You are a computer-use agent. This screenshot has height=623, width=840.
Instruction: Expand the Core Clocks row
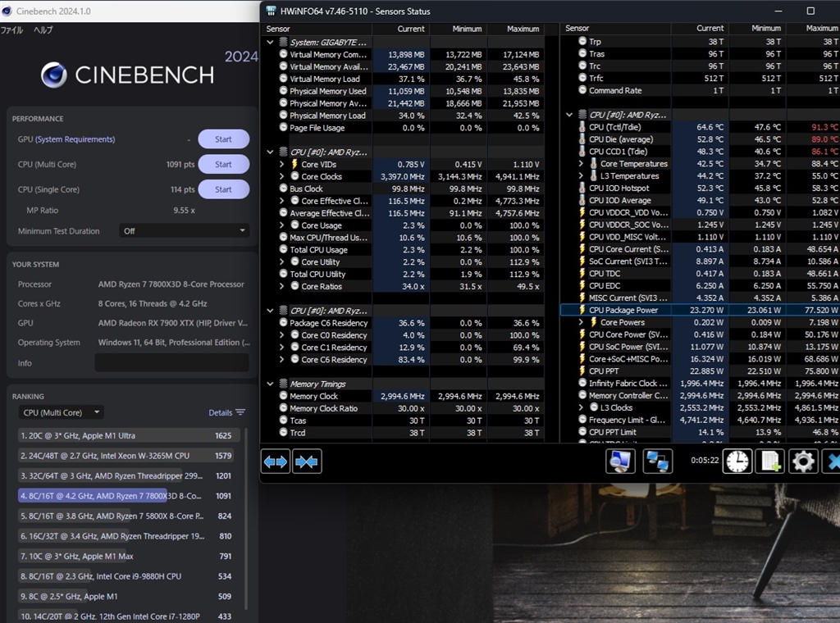coord(282,176)
